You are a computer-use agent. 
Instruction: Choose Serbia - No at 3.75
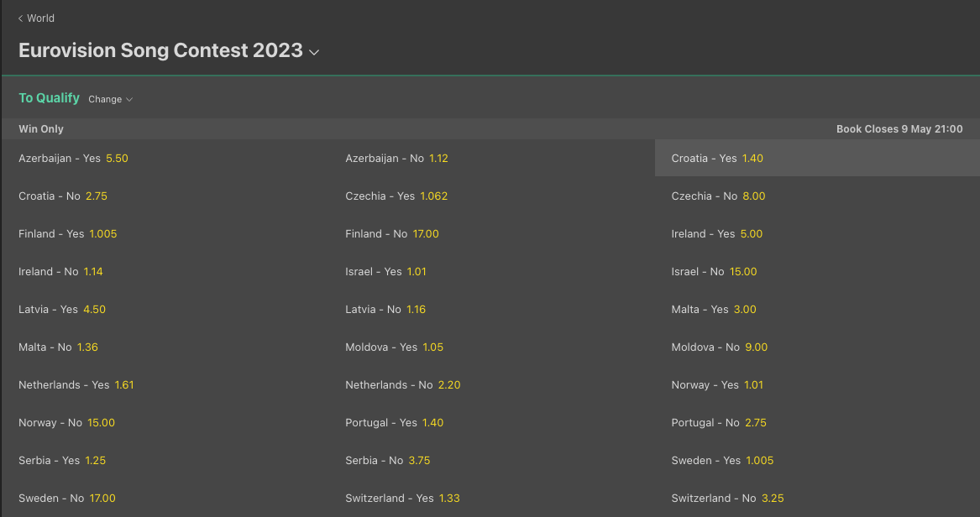click(x=491, y=460)
